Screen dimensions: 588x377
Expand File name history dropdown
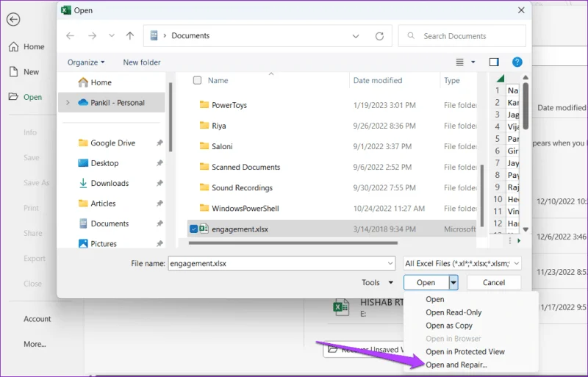click(390, 263)
